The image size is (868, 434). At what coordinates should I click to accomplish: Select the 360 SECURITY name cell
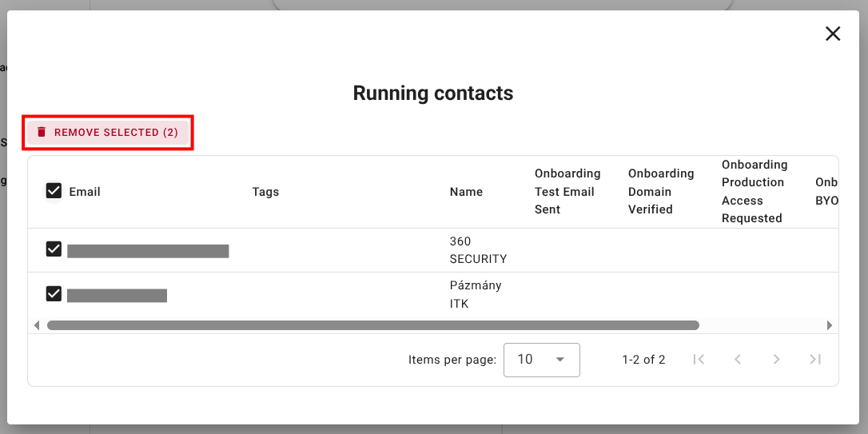coord(478,250)
